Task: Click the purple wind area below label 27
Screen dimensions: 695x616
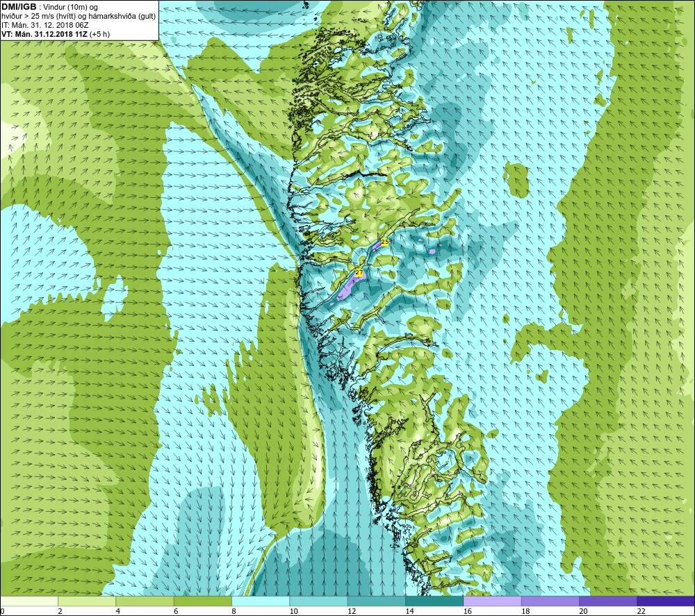Action: pos(348,289)
